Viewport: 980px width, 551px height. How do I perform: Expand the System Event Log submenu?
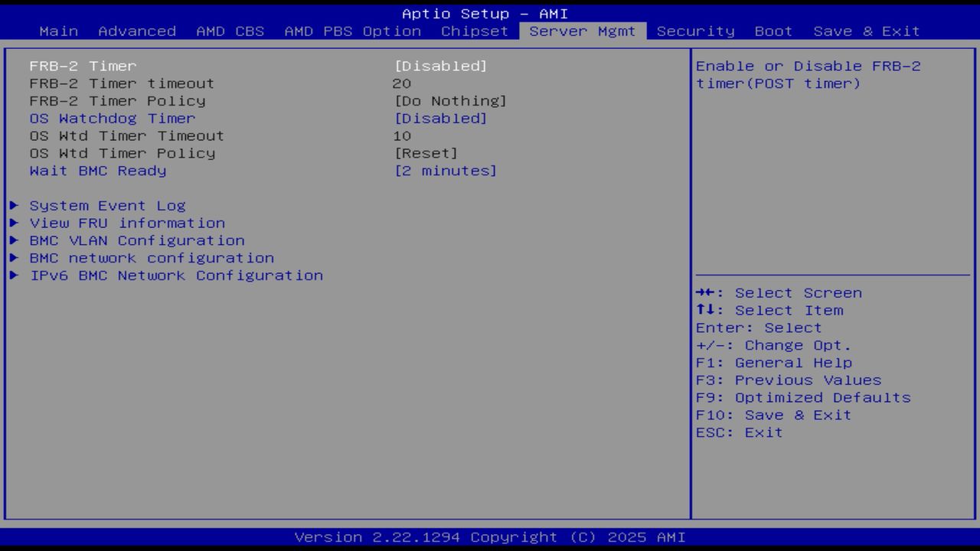(x=106, y=205)
